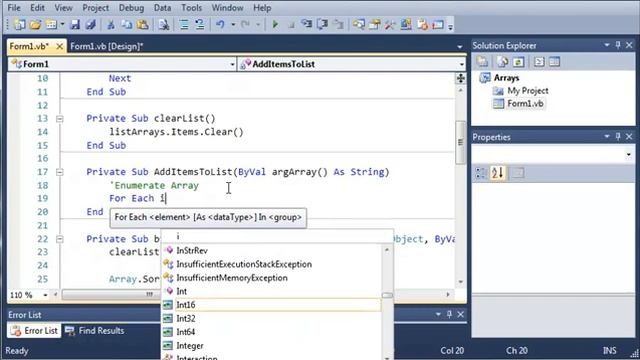Viewport: 640px width, 360px height.
Task: Select the Arrays project node
Action: coord(506,78)
